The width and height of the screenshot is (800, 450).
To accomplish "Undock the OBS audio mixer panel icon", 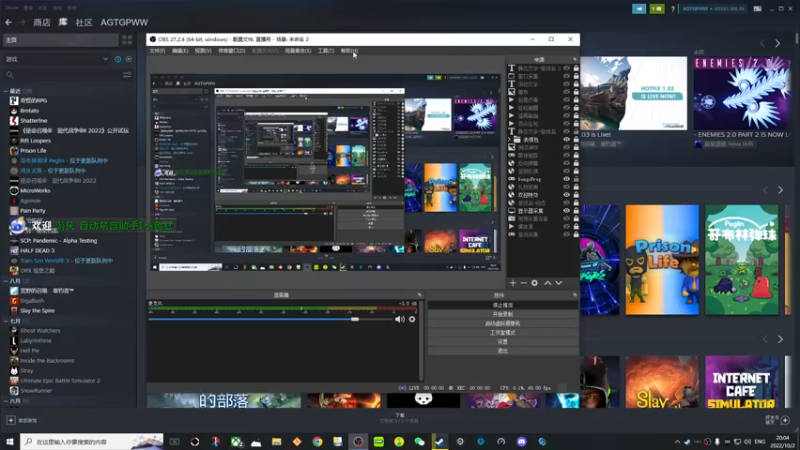I will (x=419, y=295).
